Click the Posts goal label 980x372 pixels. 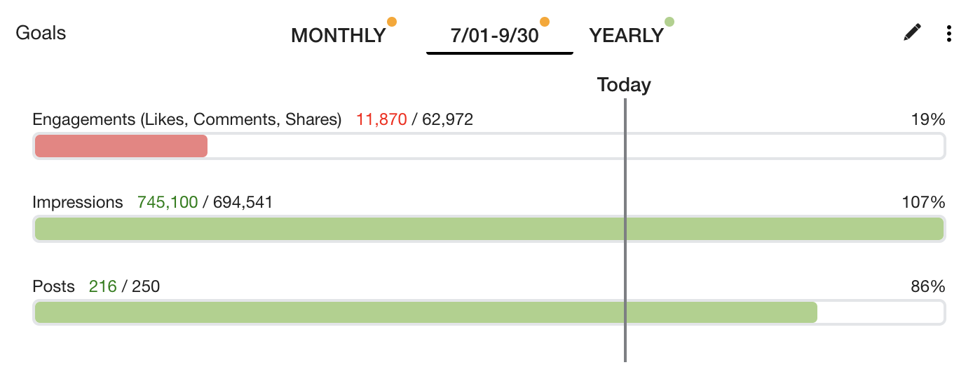(x=54, y=286)
